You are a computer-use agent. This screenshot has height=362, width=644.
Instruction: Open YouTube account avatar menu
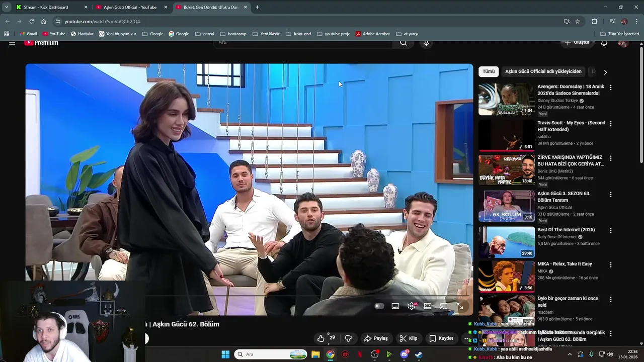point(623,43)
